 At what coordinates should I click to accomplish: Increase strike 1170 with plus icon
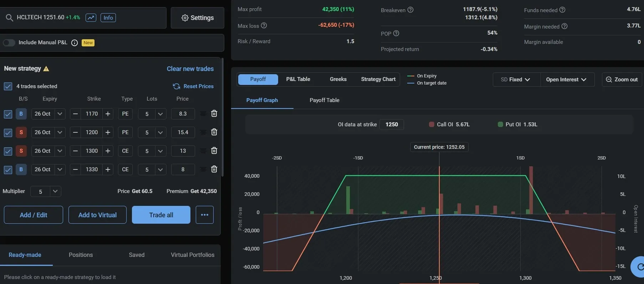tap(108, 114)
